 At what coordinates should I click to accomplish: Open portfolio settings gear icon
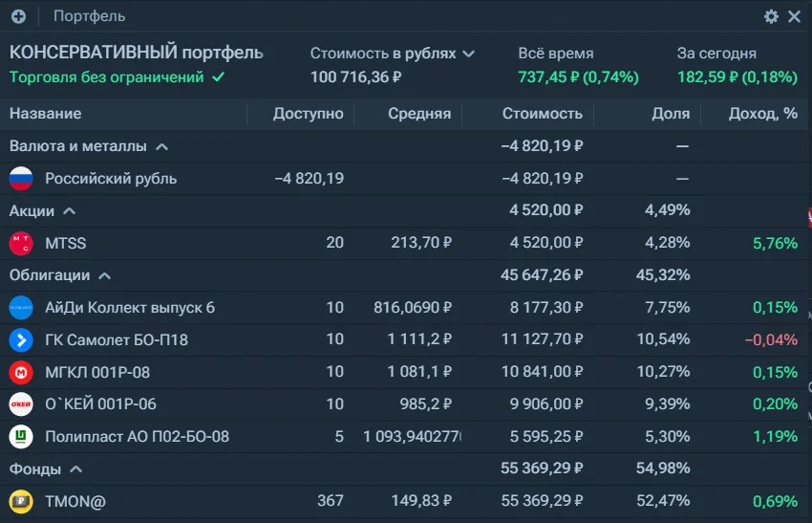click(x=771, y=16)
